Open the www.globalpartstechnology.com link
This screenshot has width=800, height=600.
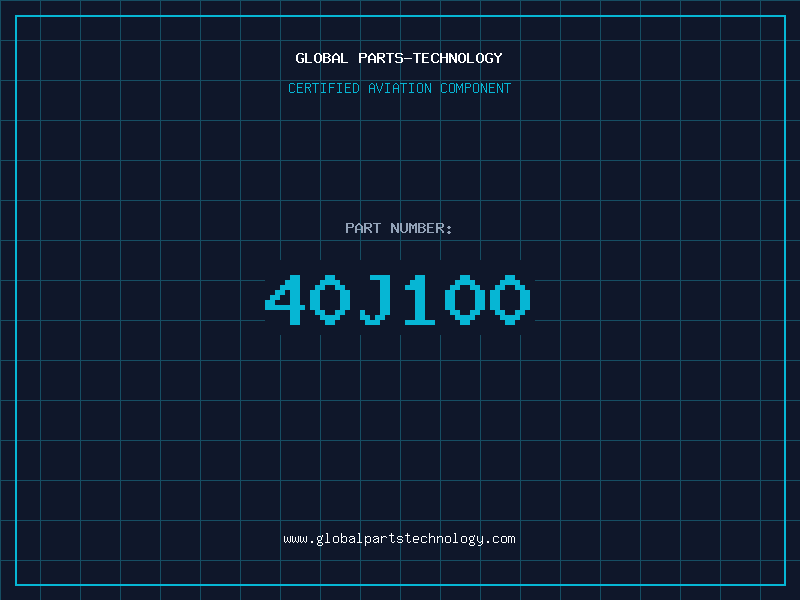399,539
